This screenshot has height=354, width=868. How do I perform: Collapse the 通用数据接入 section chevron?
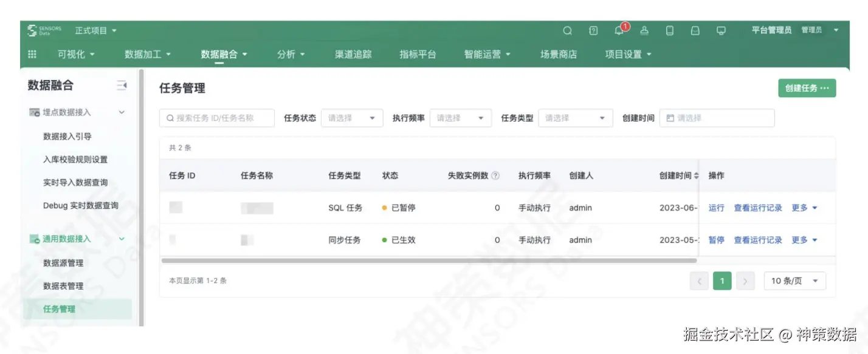(x=122, y=239)
